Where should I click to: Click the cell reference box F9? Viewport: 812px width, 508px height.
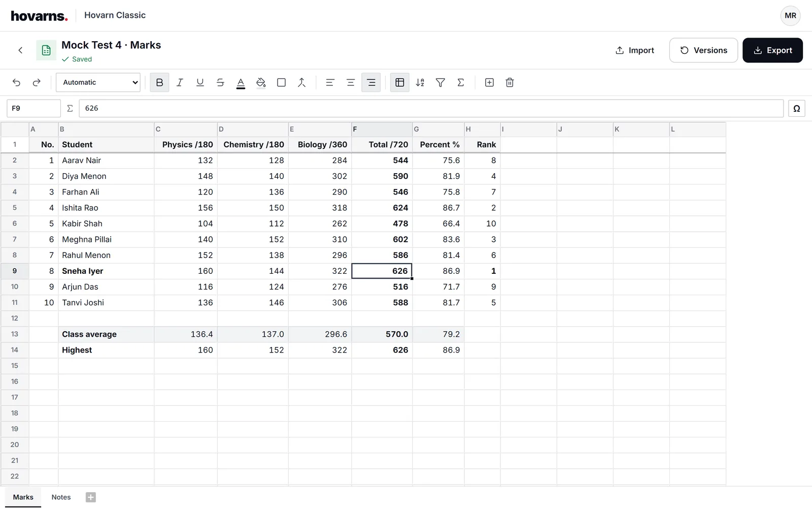(33, 108)
